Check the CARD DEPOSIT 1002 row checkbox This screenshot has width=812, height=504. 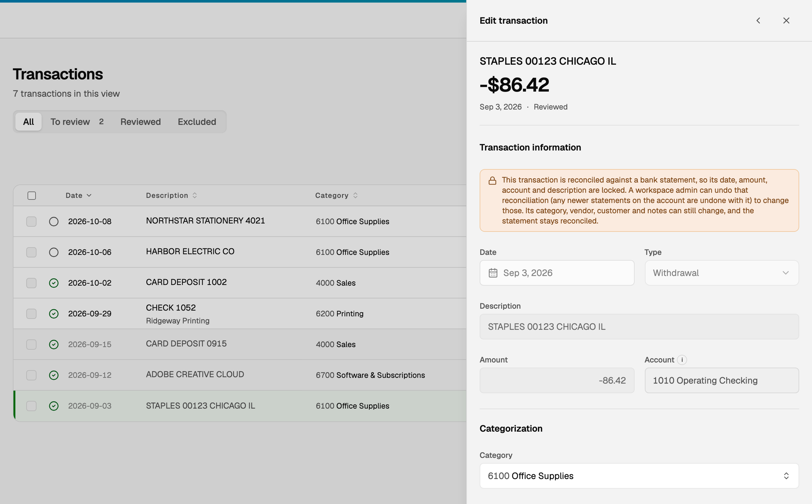tap(31, 283)
